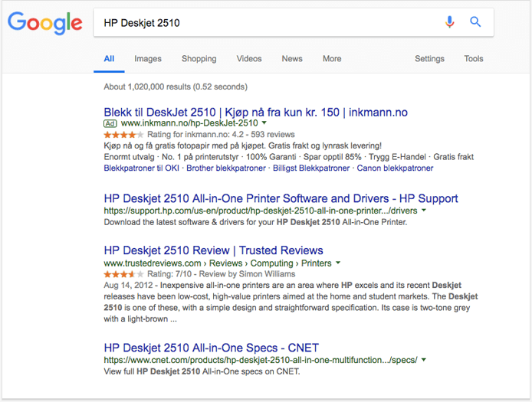Switch to the Videos tab
The width and height of the screenshot is (532, 402).
249,59
